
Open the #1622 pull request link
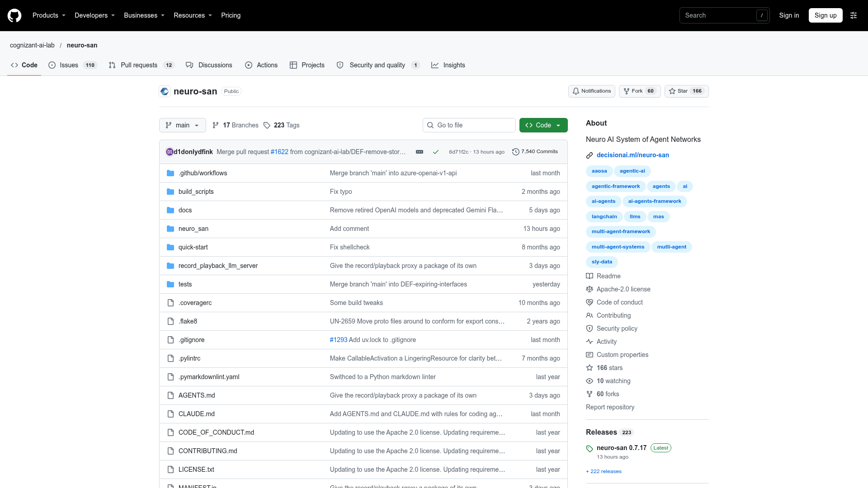[x=279, y=152]
